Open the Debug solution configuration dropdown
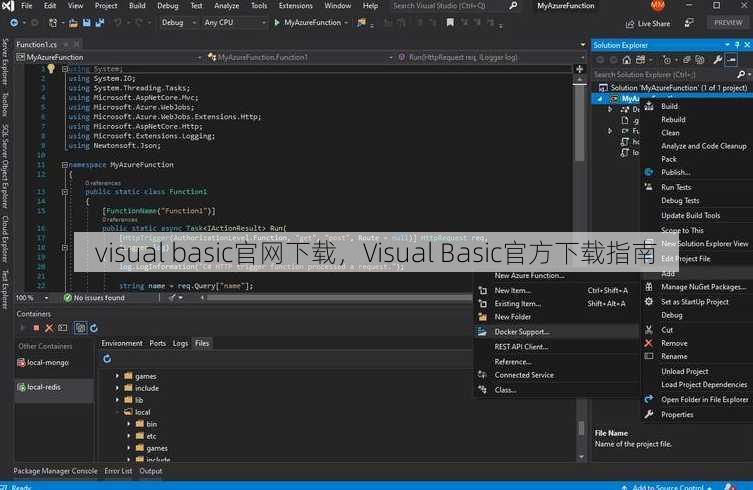 [179, 23]
